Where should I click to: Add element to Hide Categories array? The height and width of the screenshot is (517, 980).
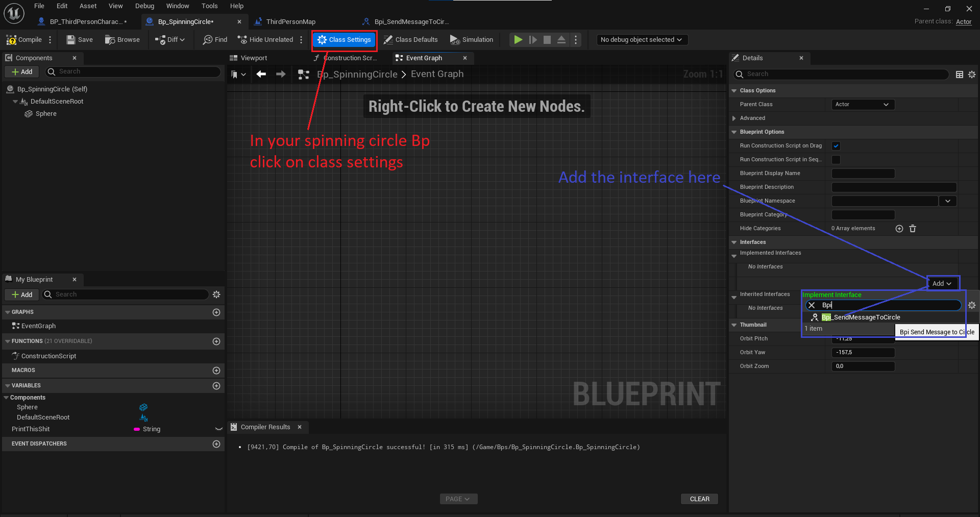pyautogui.click(x=899, y=229)
